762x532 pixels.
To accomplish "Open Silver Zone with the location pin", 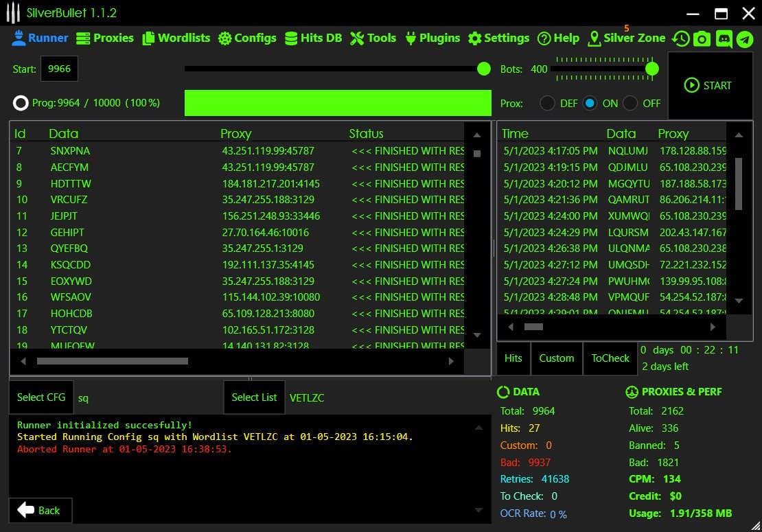I will [x=594, y=38].
